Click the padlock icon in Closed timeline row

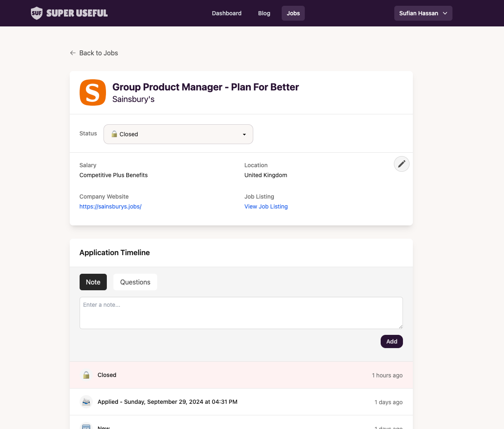86,375
